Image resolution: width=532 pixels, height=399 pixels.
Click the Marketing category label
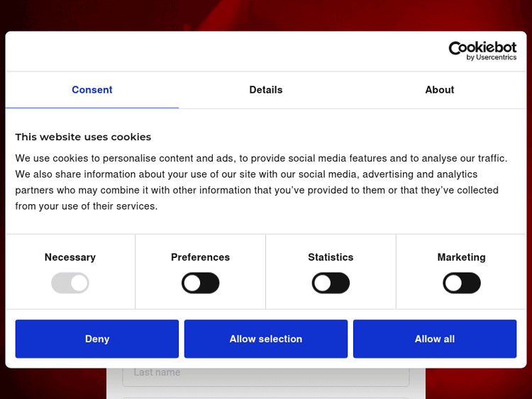click(462, 257)
